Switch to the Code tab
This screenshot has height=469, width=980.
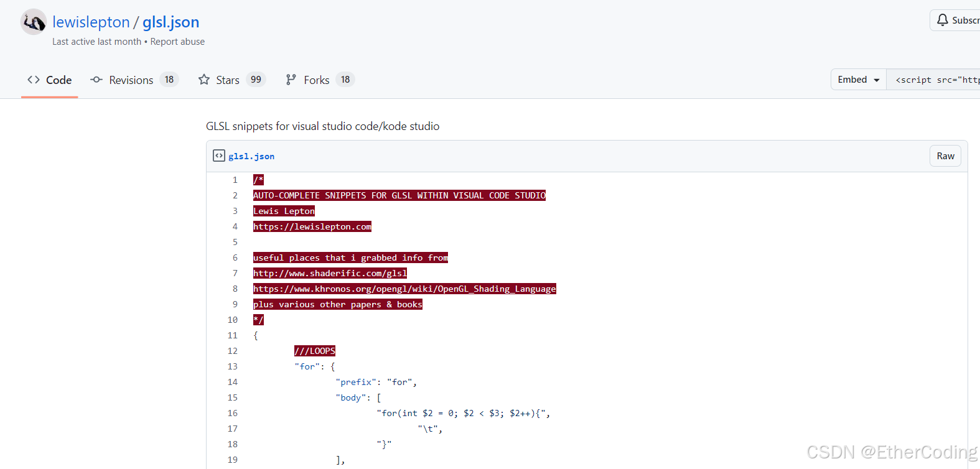(50, 80)
